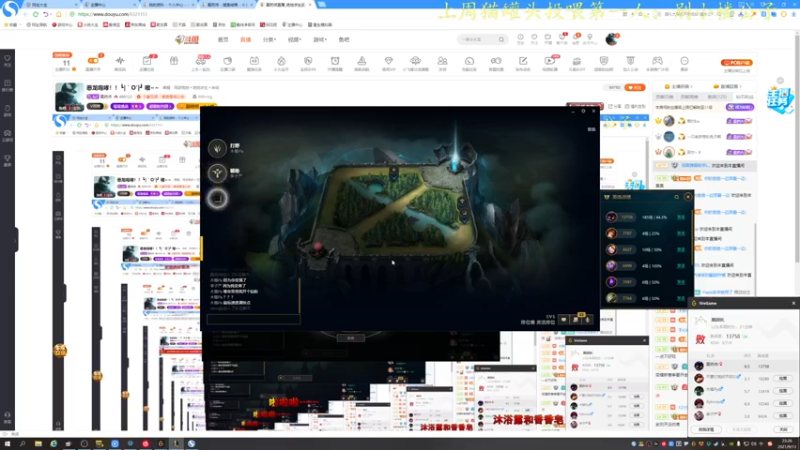Click the search magnifier in Douyu search box
Screen dimensions: 800x450
(501, 39)
